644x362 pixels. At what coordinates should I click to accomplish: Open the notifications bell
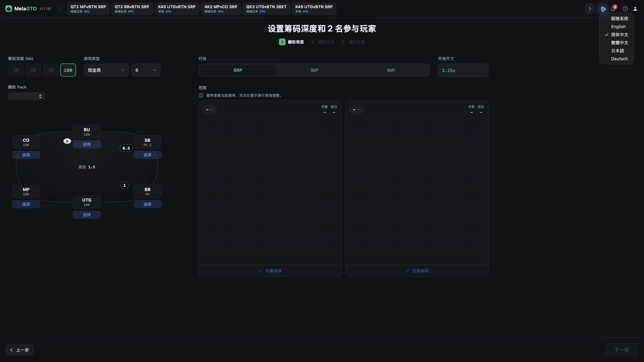pos(613,9)
